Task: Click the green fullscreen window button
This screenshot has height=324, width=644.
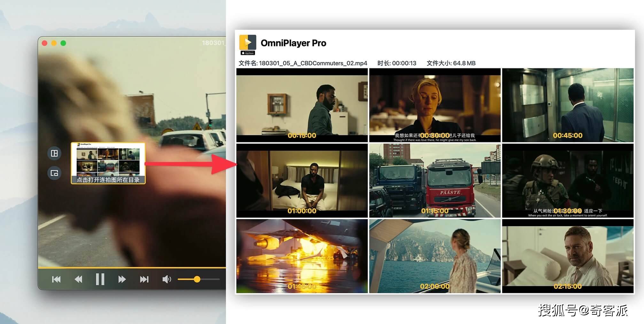Action: pos(63,43)
